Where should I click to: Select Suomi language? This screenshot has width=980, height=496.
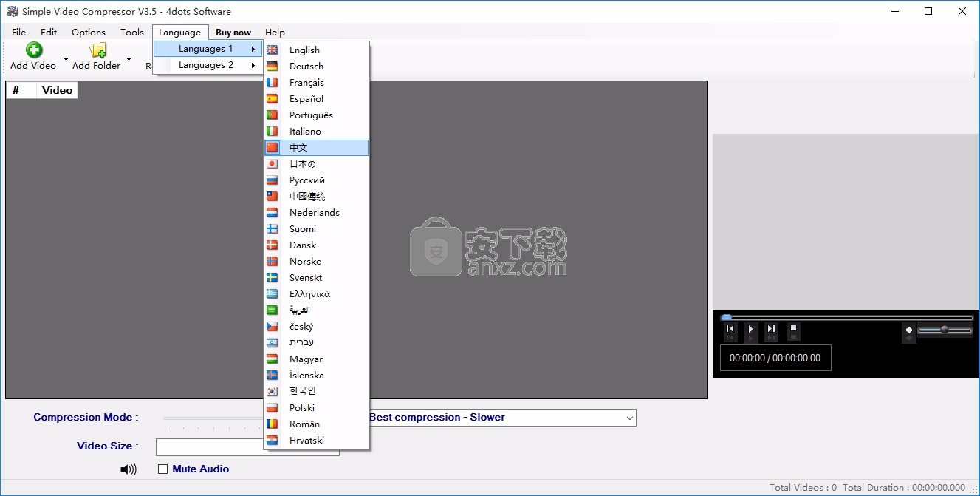pyautogui.click(x=316, y=228)
